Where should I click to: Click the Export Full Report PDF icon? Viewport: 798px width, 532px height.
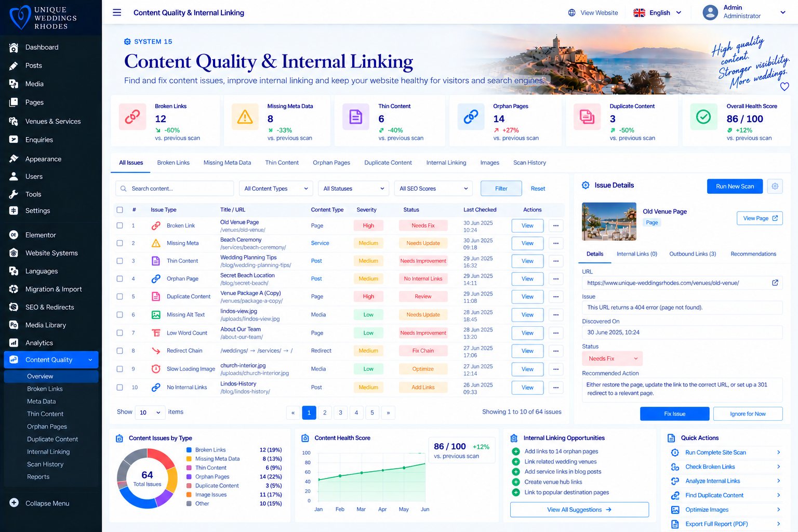click(x=675, y=524)
